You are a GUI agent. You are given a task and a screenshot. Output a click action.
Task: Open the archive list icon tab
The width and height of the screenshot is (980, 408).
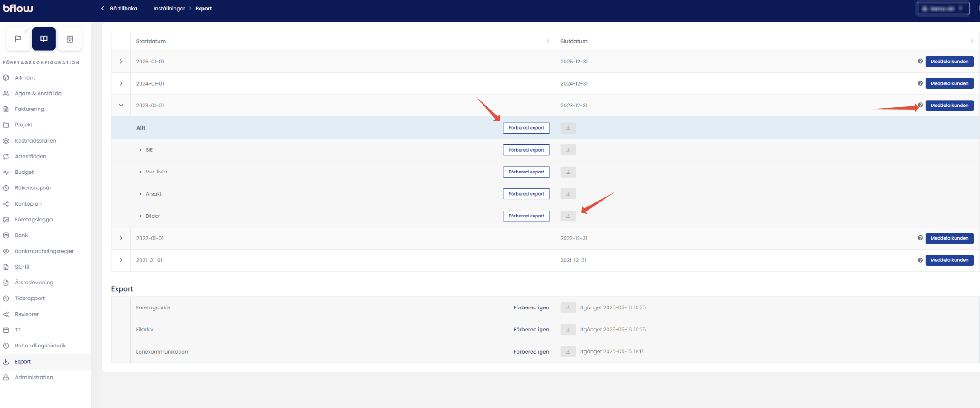[x=70, y=39]
